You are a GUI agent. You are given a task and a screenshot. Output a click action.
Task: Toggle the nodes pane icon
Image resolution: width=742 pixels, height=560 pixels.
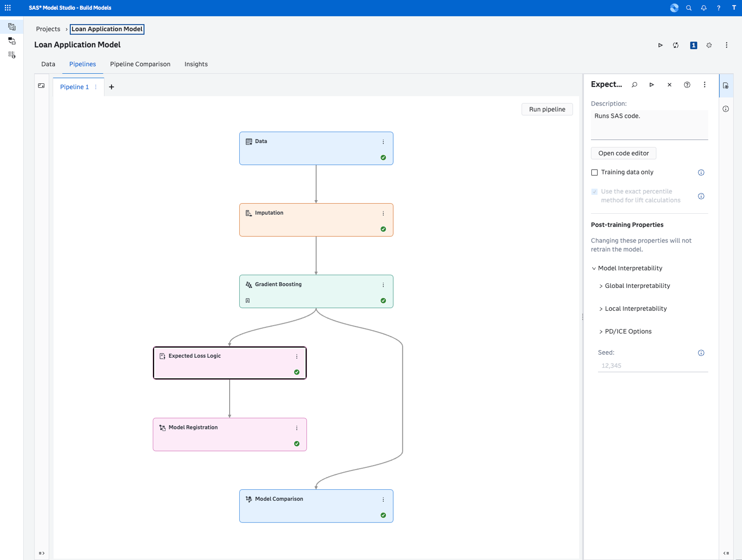[x=42, y=86]
